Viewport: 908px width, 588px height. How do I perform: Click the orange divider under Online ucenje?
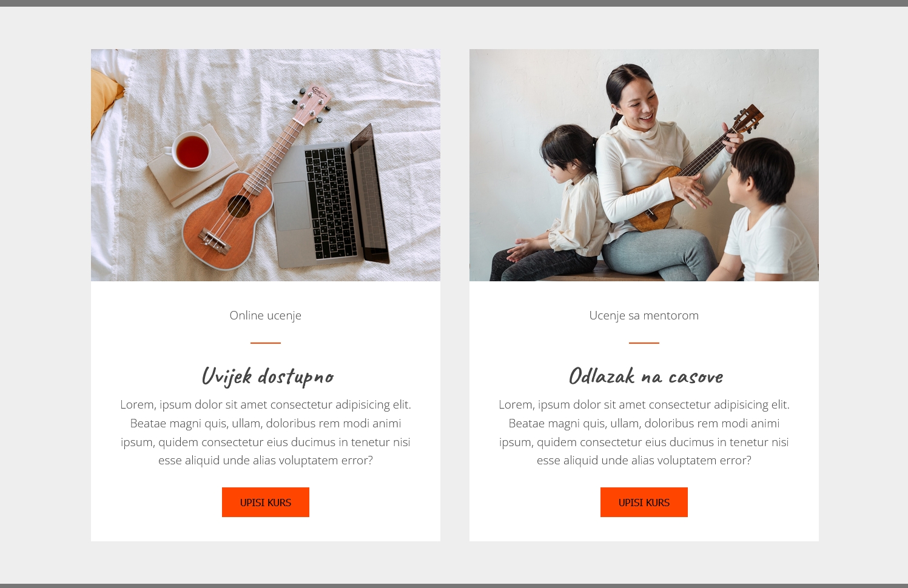266,342
